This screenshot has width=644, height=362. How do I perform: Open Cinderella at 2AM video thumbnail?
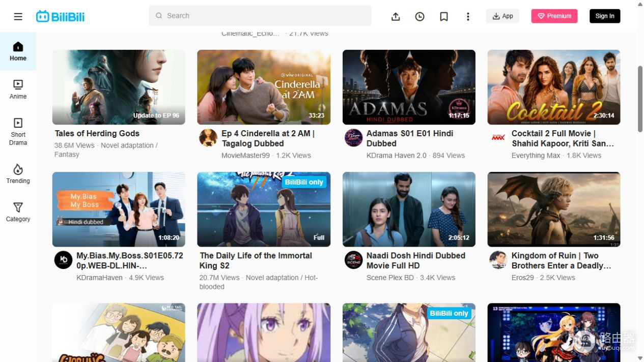coord(264,87)
